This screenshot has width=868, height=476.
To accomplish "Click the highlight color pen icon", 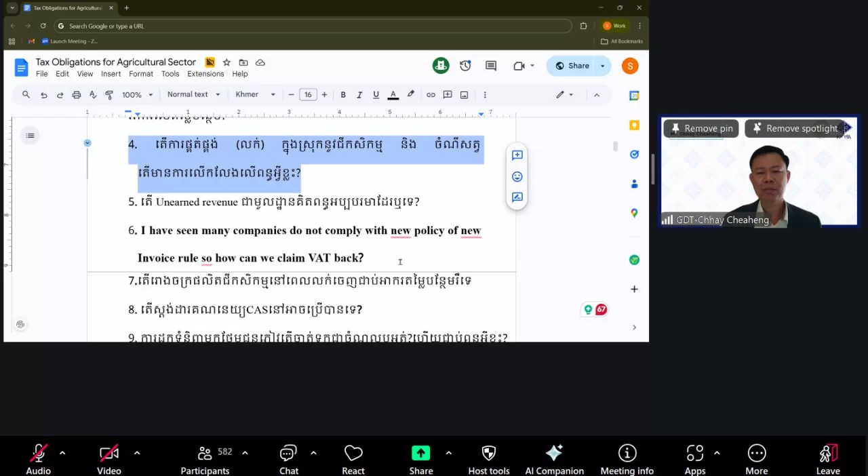I will click(410, 95).
